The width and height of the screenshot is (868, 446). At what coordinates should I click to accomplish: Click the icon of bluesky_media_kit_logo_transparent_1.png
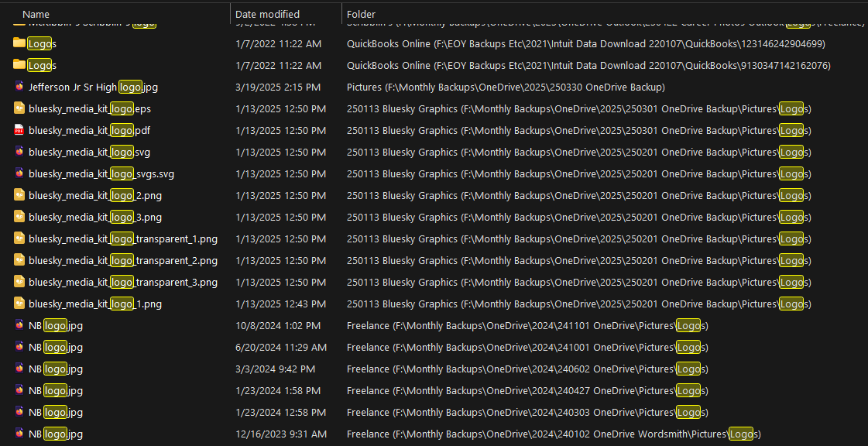click(x=19, y=238)
